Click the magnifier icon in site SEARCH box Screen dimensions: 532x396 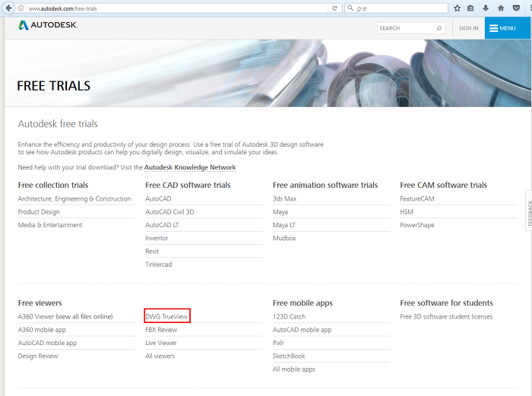[x=439, y=28]
